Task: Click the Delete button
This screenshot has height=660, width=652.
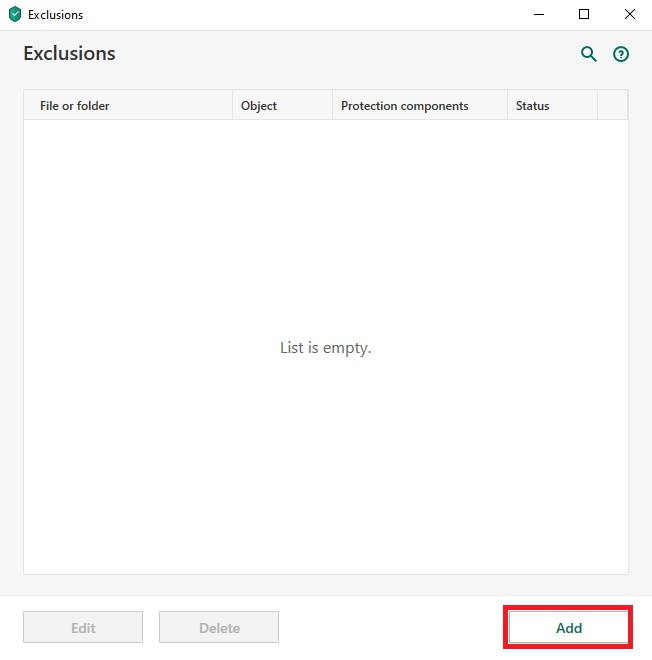Action: (x=219, y=628)
